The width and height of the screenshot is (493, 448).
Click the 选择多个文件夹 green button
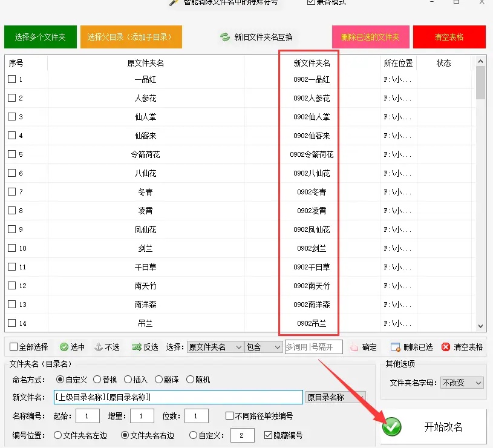(41, 37)
